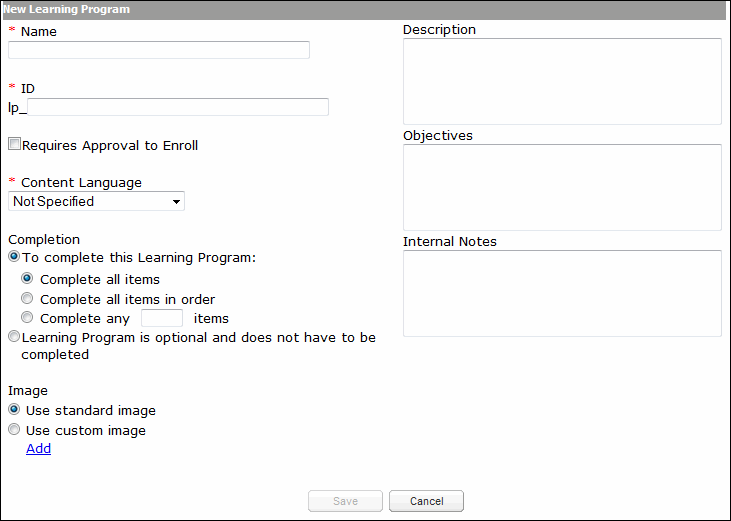Enable Requires Approval to Enroll checkbox
Image resolution: width=731 pixels, height=521 pixels.
pyautogui.click(x=15, y=145)
